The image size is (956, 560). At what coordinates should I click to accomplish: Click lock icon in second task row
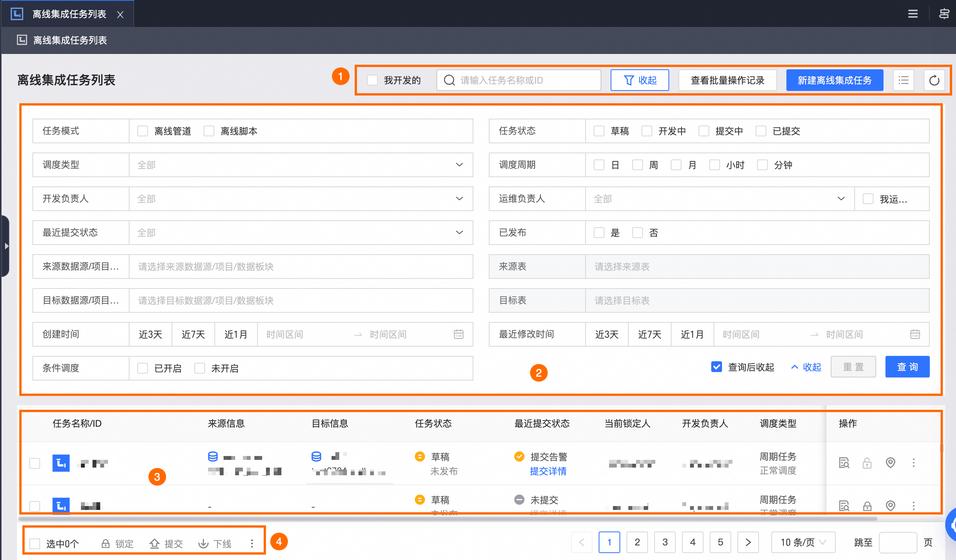pos(867,506)
